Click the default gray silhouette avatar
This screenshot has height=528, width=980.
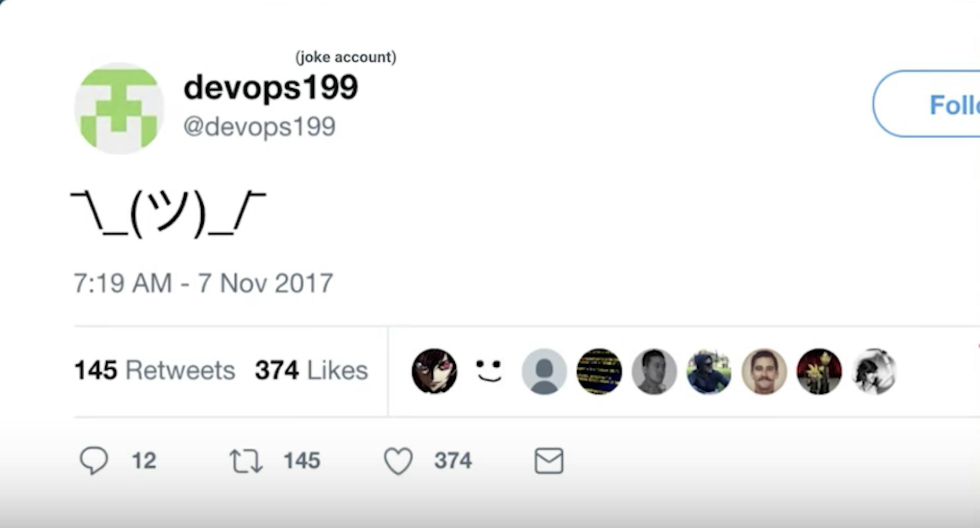tap(544, 371)
